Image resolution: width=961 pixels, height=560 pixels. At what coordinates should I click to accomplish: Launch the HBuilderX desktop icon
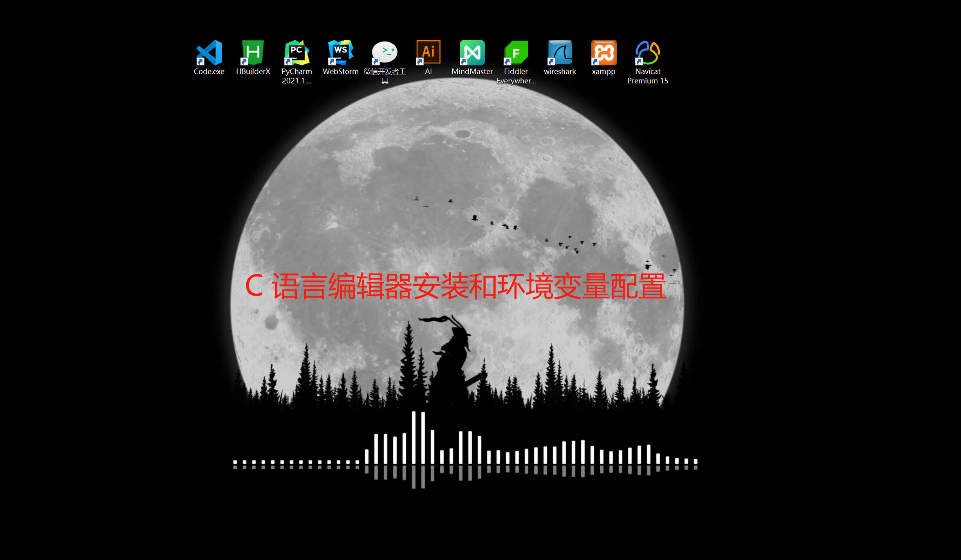(253, 53)
